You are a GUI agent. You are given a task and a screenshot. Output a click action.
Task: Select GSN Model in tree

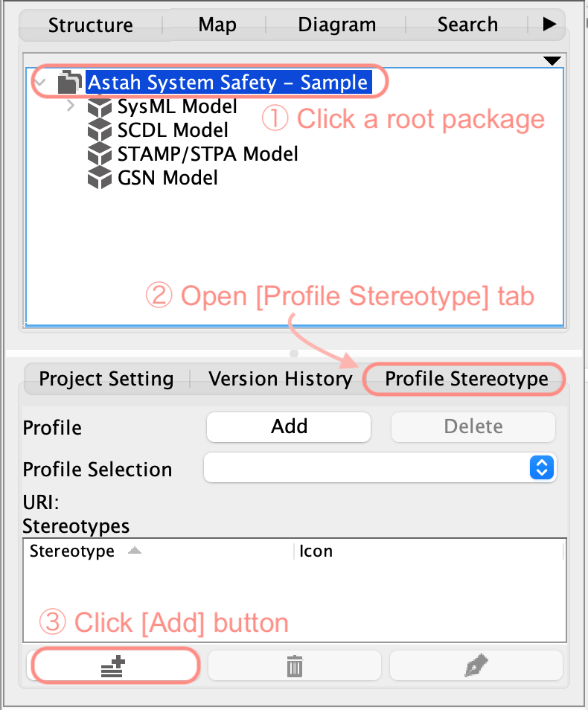[167, 178]
